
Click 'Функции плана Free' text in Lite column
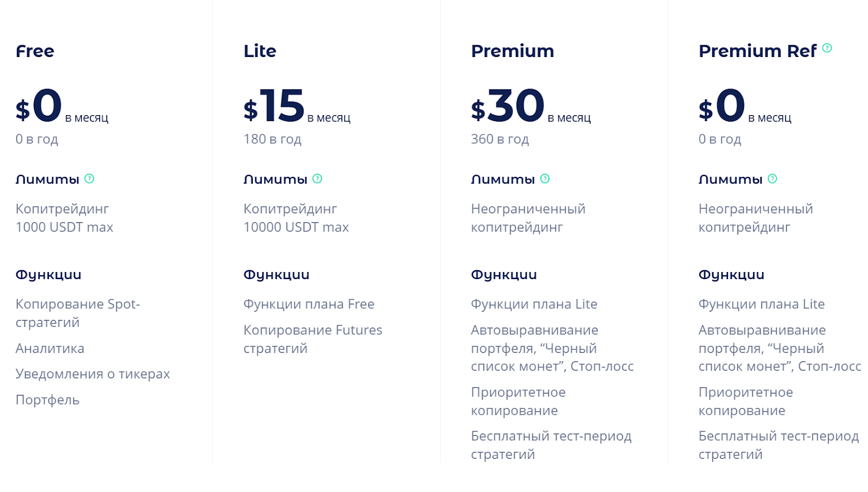point(309,304)
